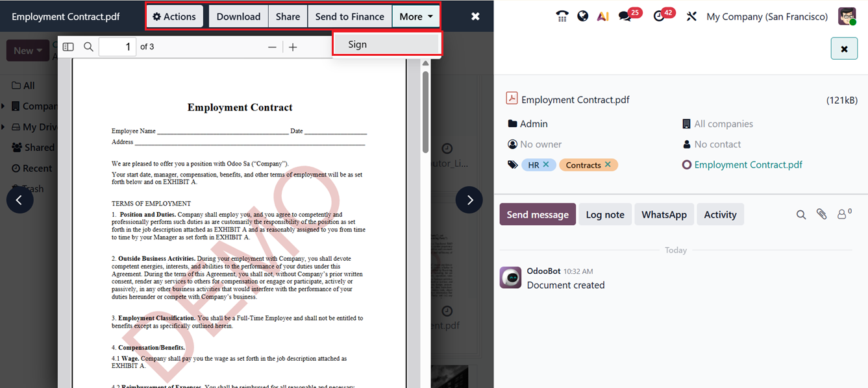Click the Download button
The width and height of the screenshot is (868, 388).
[x=238, y=17]
